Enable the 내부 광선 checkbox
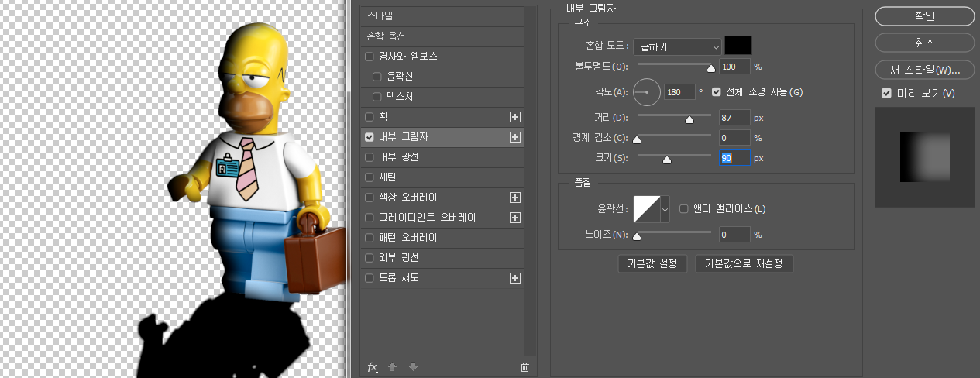Image resolution: width=980 pixels, height=378 pixels. click(x=370, y=157)
